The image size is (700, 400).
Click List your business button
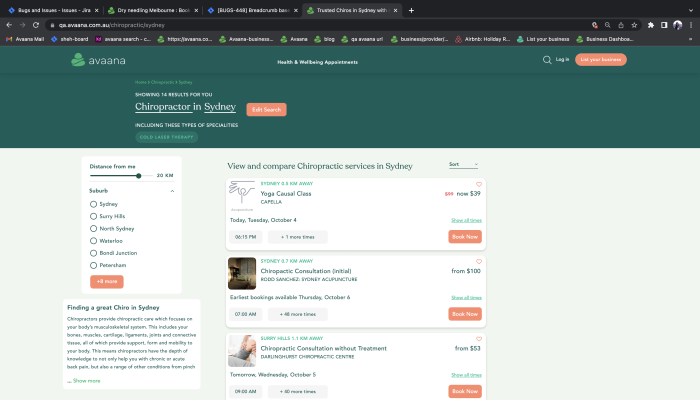coord(601,59)
